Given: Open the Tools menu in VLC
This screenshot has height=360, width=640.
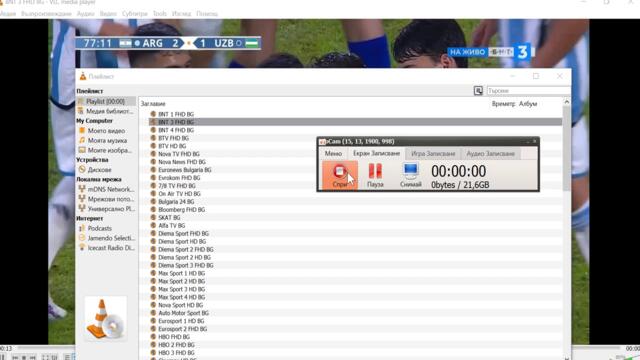Looking at the screenshot, I should [160, 14].
